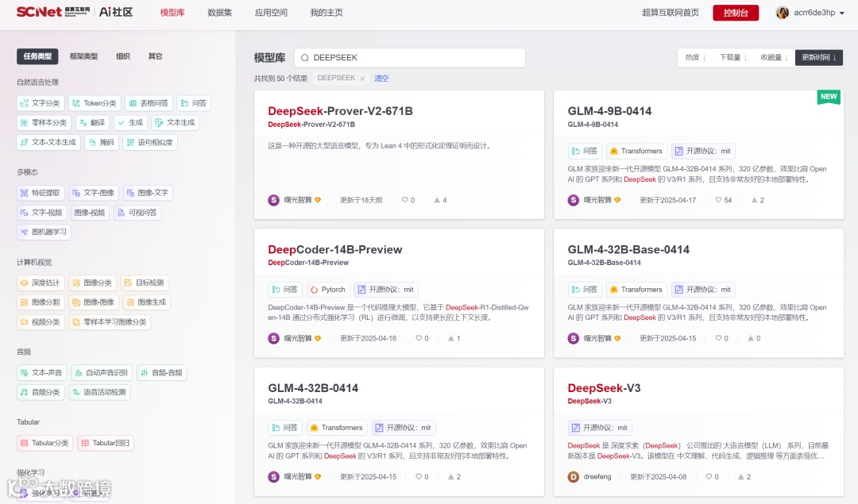The image size is (858, 504).
Task: Toggle the 文字分类 task filter
Action: (41, 103)
